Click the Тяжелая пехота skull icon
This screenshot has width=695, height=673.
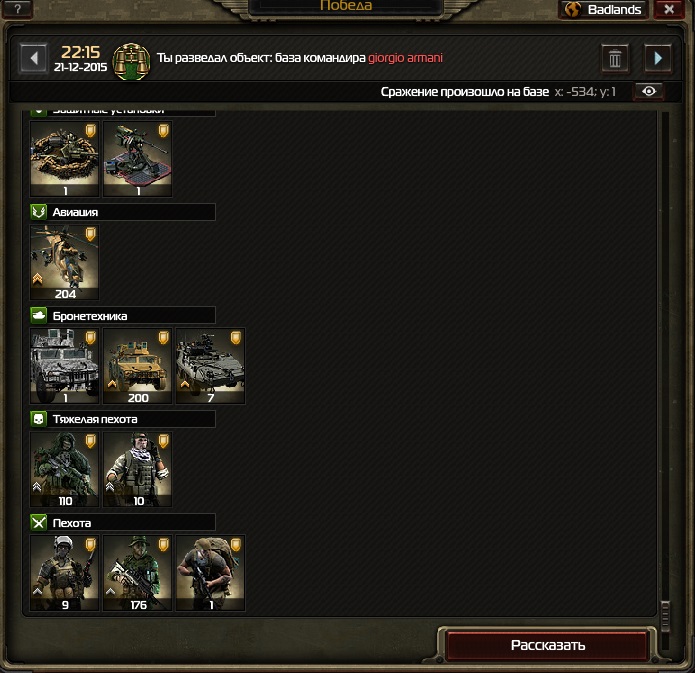39,419
